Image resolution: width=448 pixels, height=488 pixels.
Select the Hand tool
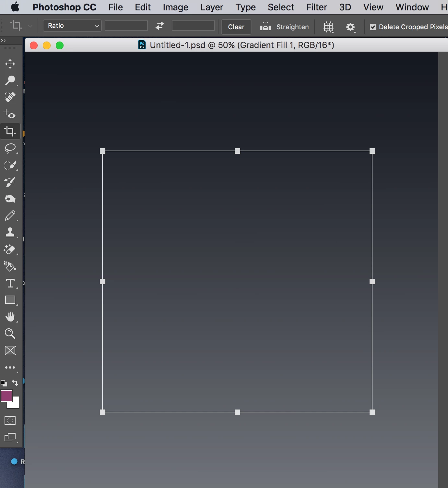[x=10, y=317]
